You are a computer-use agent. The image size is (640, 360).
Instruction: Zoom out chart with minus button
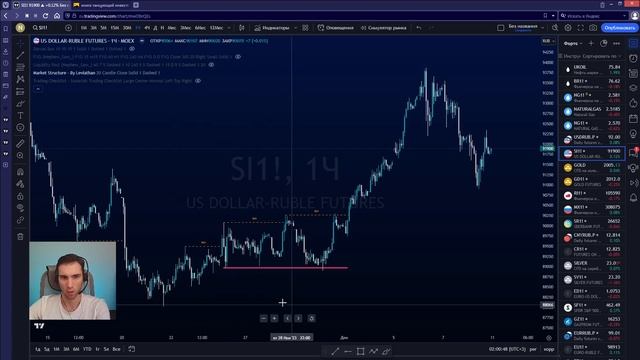(264, 318)
